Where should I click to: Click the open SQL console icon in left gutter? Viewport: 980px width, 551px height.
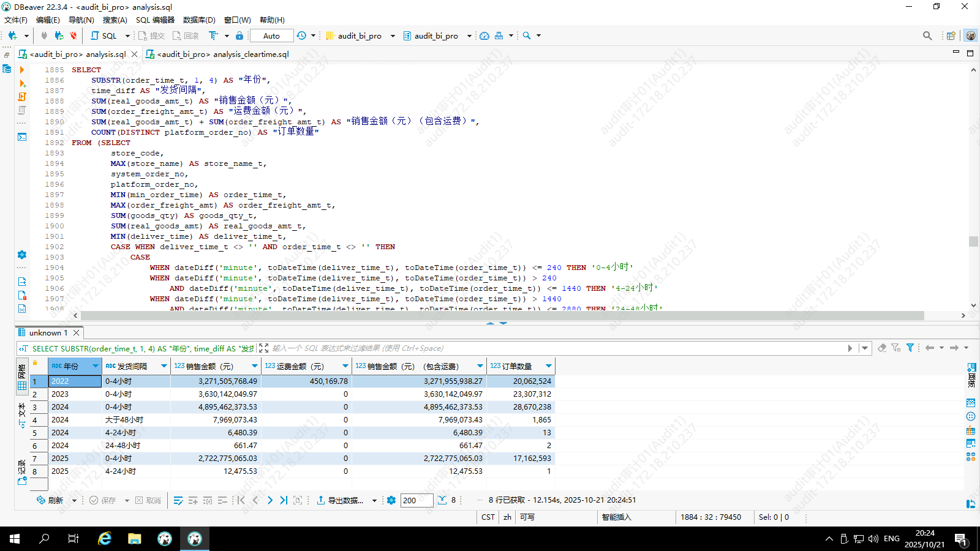tap(22, 137)
